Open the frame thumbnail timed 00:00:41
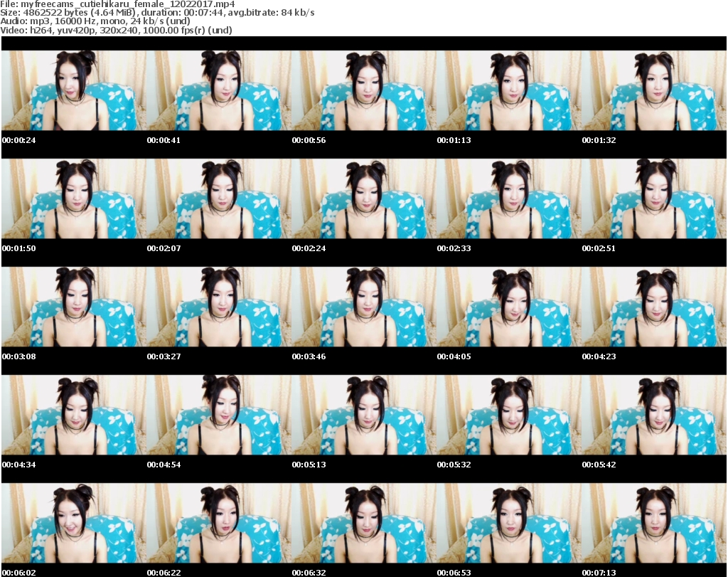728x577 pixels. point(219,90)
